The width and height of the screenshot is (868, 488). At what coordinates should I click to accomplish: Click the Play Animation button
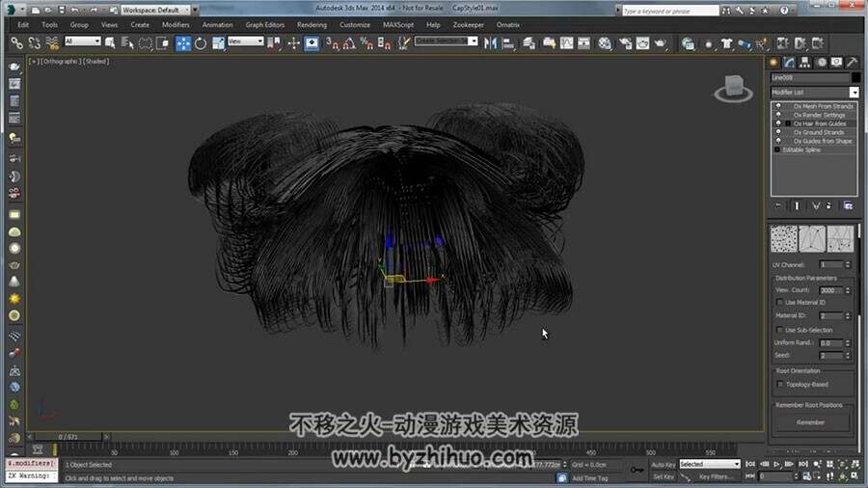[x=776, y=464]
